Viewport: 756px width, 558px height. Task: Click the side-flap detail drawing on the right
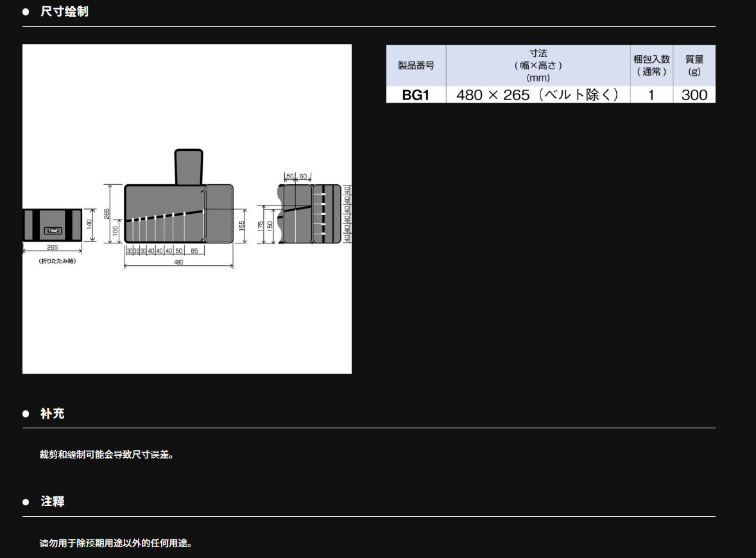(311, 214)
